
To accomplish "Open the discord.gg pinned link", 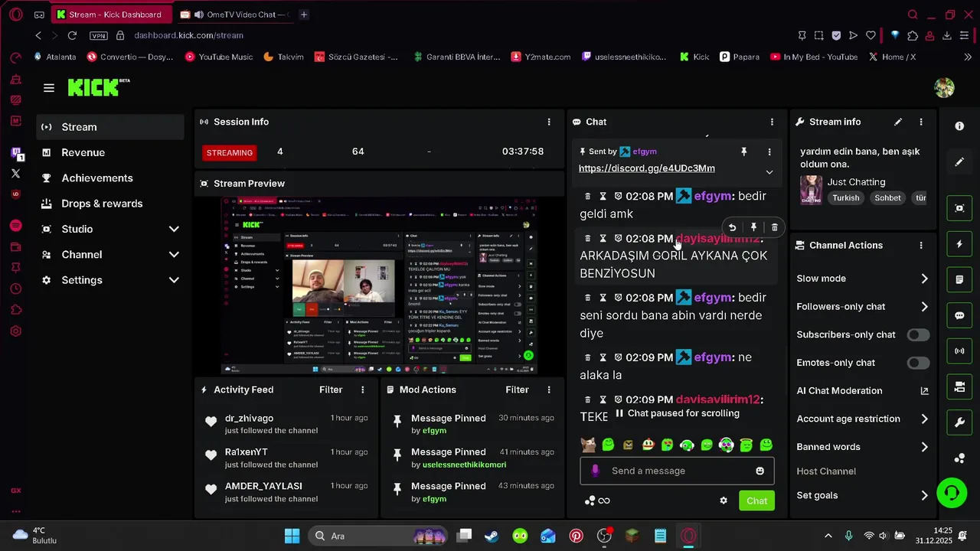I will point(646,168).
